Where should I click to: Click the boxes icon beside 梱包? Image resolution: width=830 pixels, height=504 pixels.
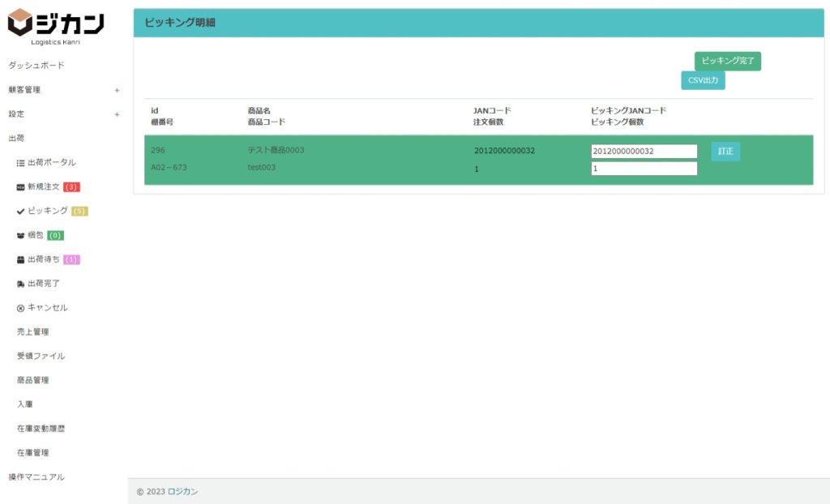(20, 236)
